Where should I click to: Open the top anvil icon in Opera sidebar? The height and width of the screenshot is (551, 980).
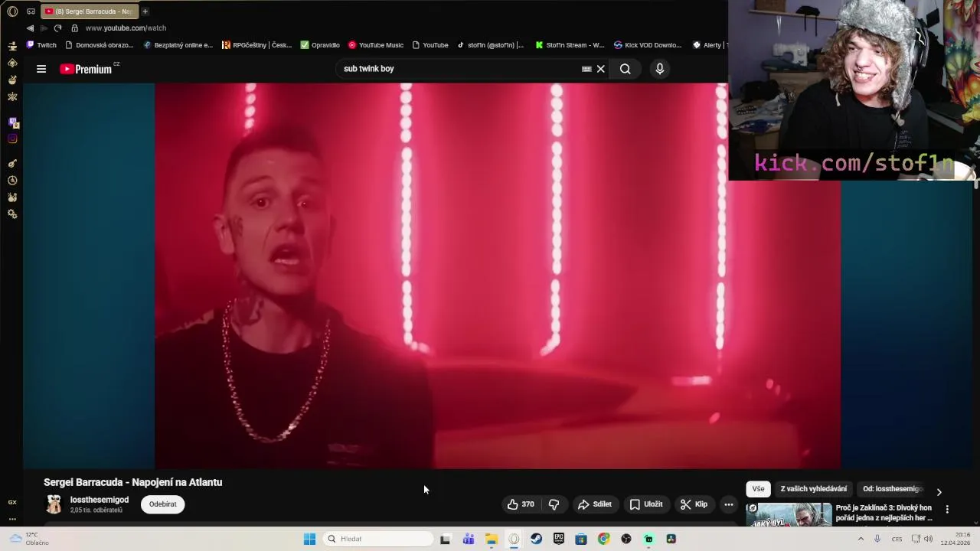point(12,47)
